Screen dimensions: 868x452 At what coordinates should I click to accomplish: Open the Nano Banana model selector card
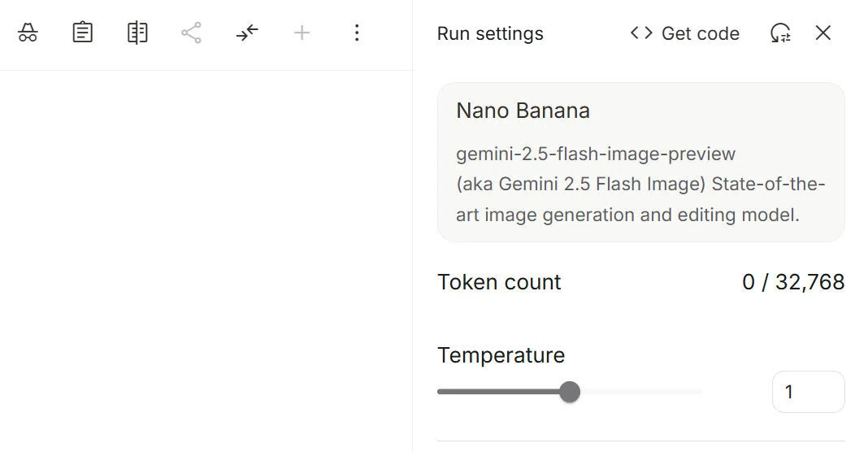coord(641,163)
